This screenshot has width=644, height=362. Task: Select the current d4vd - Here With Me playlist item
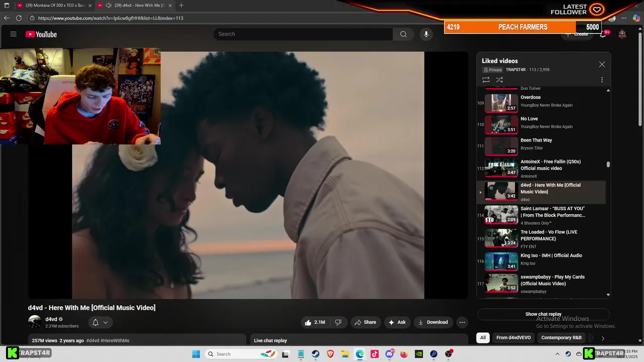[x=541, y=192]
